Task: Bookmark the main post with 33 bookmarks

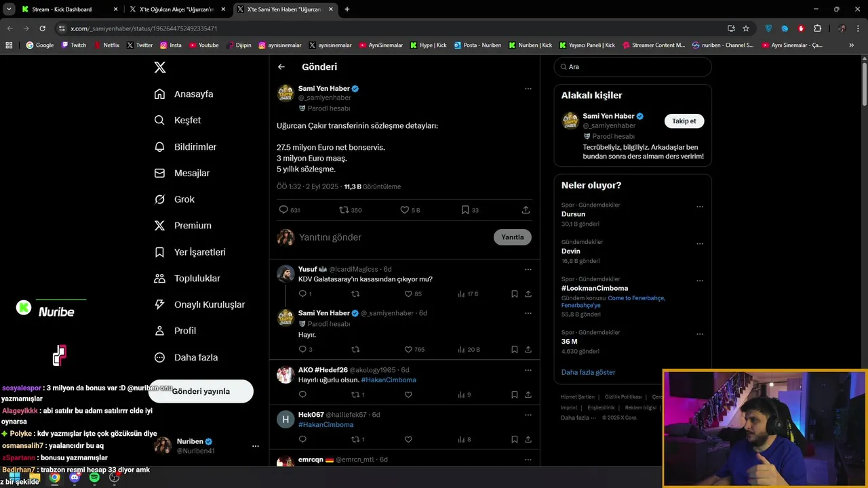Action: point(470,210)
